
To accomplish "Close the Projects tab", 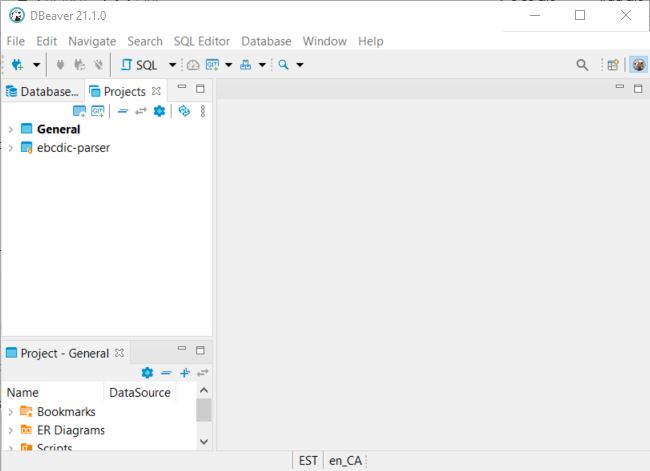I will coord(156,91).
